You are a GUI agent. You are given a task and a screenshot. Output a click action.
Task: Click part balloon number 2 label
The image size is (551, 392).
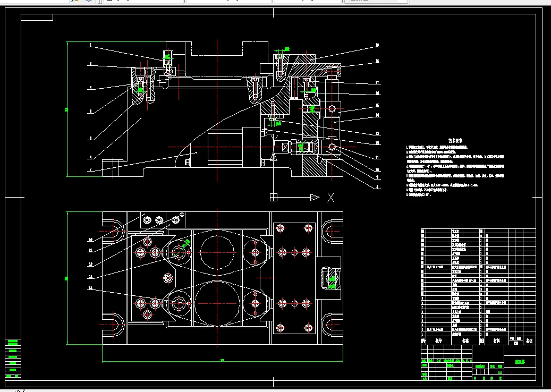pyautogui.click(x=90, y=64)
